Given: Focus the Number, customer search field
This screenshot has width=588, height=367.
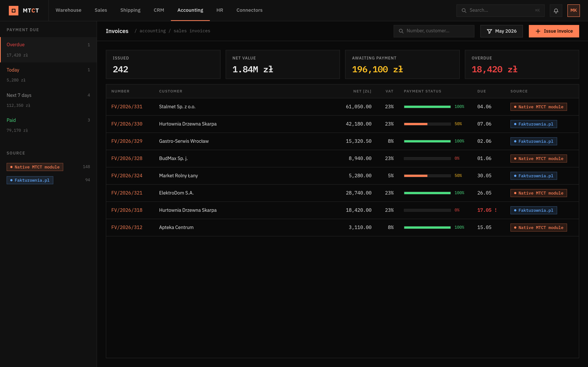Looking at the screenshot, I should point(434,31).
